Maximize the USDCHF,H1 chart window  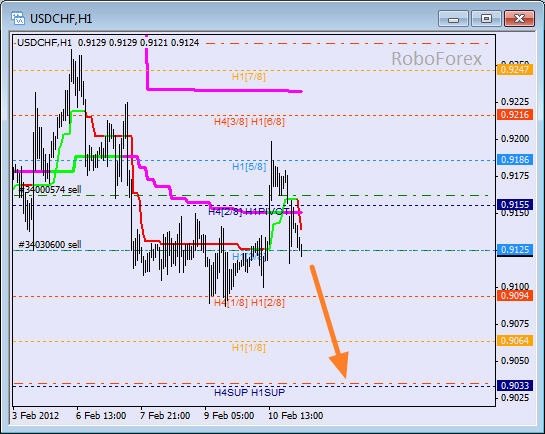point(486,18)
